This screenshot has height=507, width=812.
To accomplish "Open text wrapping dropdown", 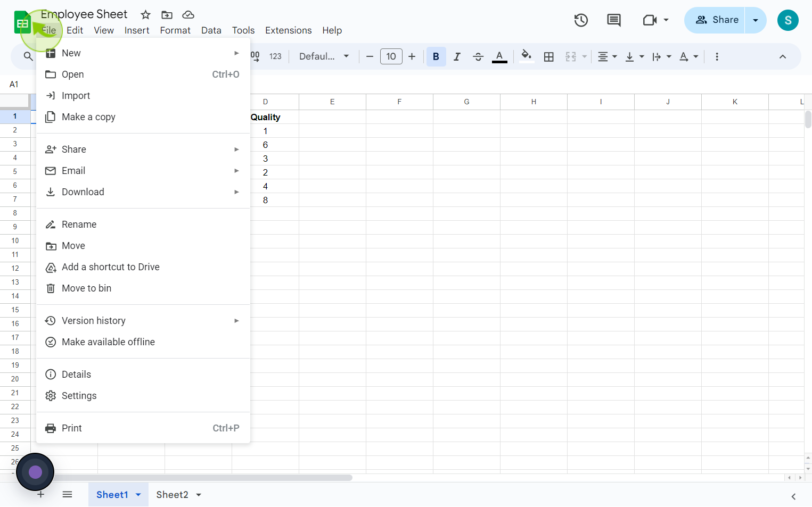I will pos(661,56).
